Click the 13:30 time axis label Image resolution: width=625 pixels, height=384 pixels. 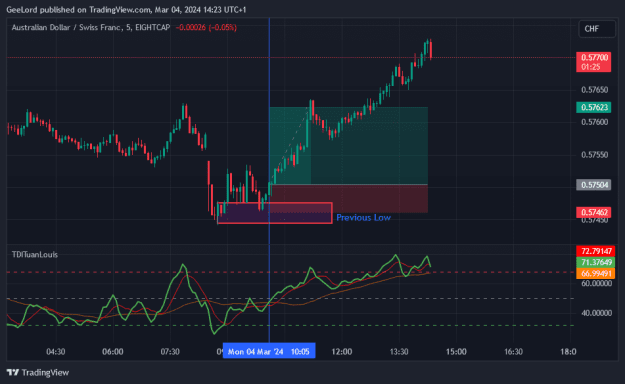point(399,352)
